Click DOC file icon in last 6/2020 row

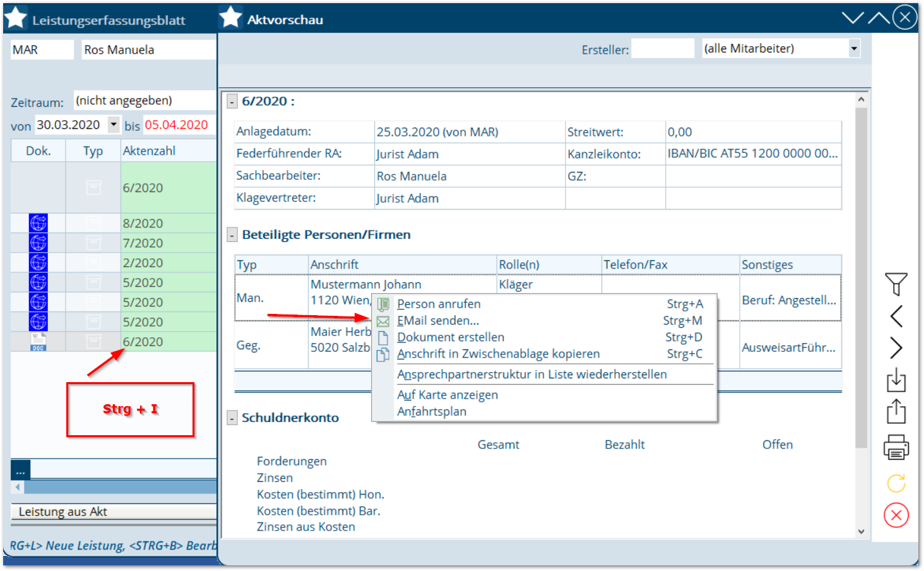point(38,342)
